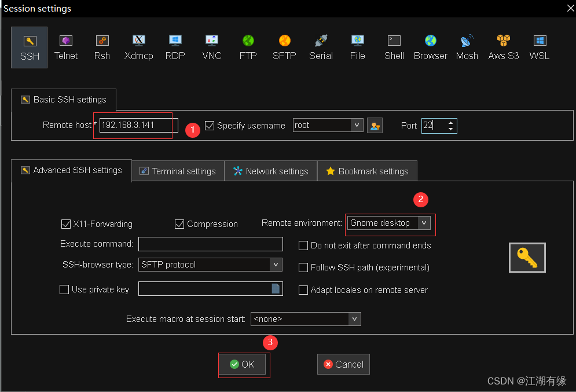
Task: Choose the Xdmcp session type
Action: coord(138,47)
